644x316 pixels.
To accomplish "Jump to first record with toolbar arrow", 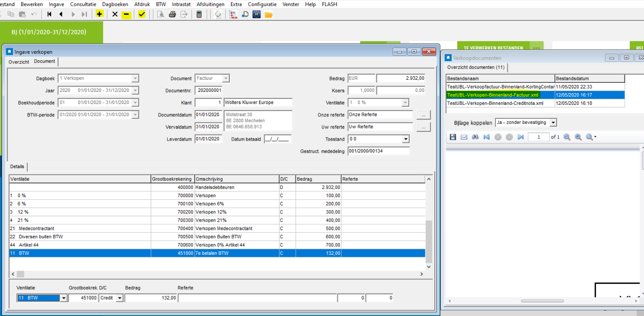I will [x=49, y=14].
